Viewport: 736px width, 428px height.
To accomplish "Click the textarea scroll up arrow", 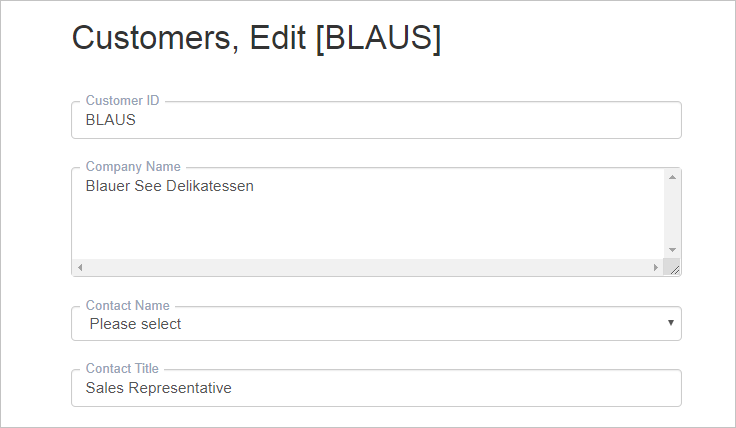I will [672, 177].
